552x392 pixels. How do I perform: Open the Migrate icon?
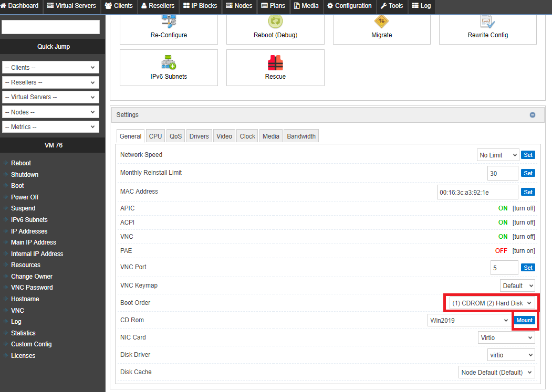tap(381, 22)
